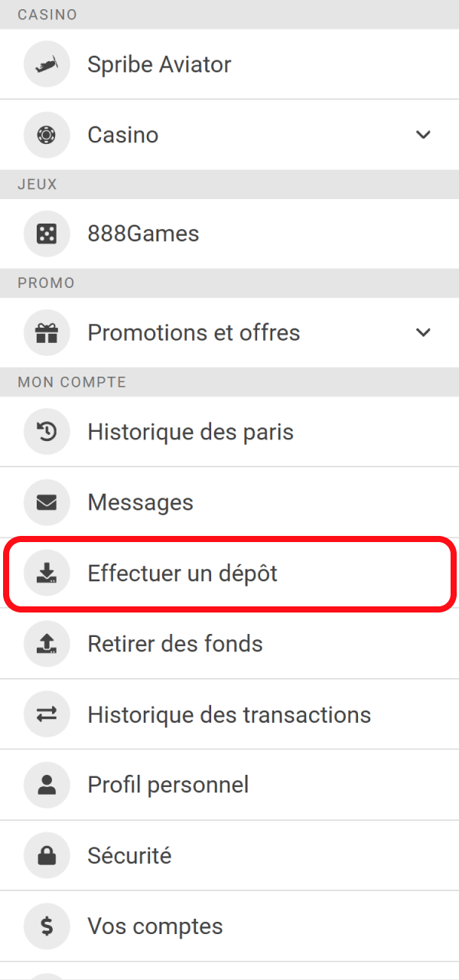Click the personal profile person icon
Screen dimensions: 459x980
pos(47,785)
